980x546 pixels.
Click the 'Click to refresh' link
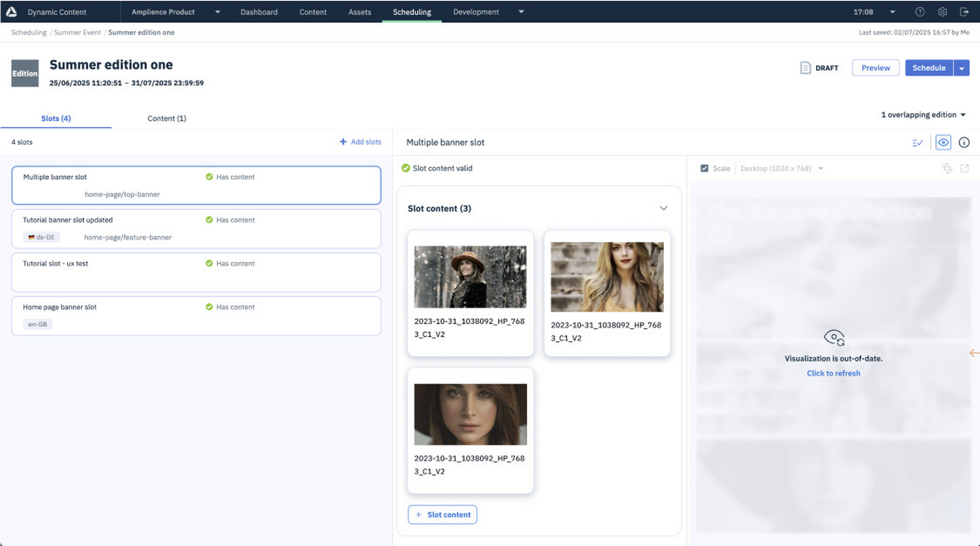[x=833, y=373]
